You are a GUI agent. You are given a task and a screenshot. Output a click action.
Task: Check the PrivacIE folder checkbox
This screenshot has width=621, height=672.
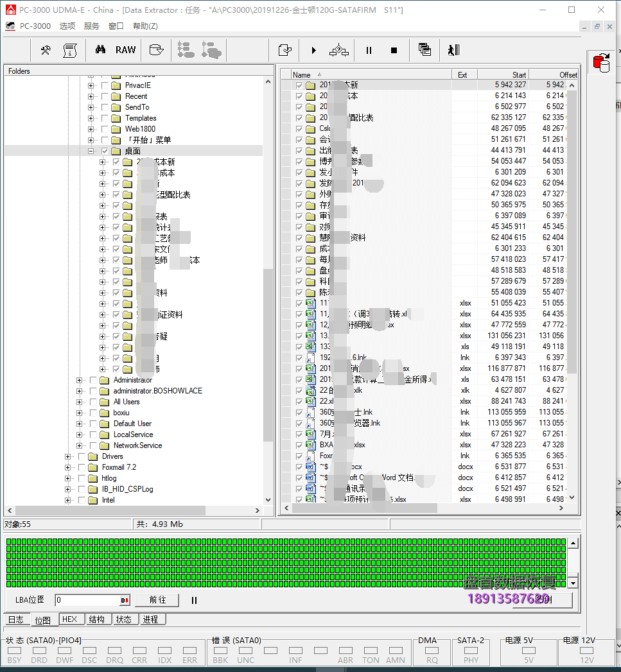pos(105,86)
